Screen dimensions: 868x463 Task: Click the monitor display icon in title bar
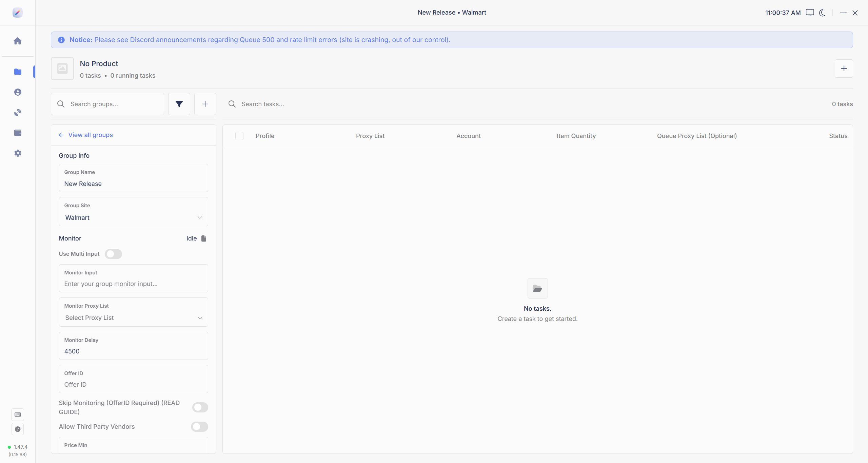pyautogui.click(x=810, y=13)
